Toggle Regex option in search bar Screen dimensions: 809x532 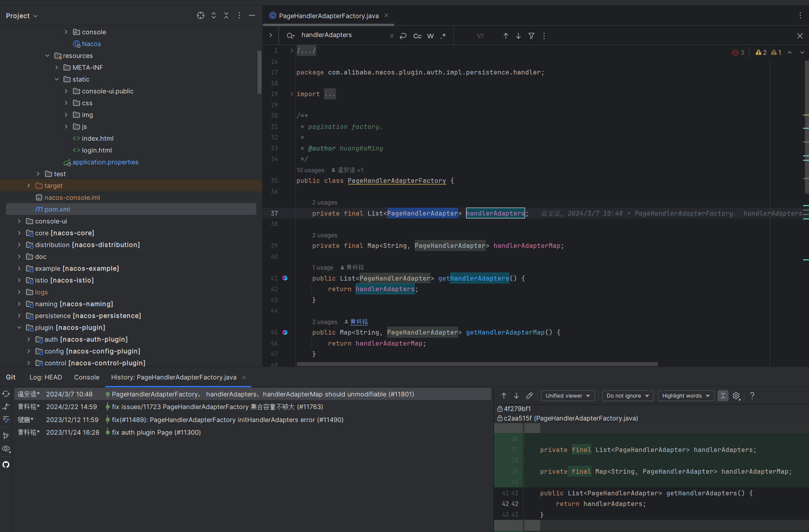click(444, 36)
